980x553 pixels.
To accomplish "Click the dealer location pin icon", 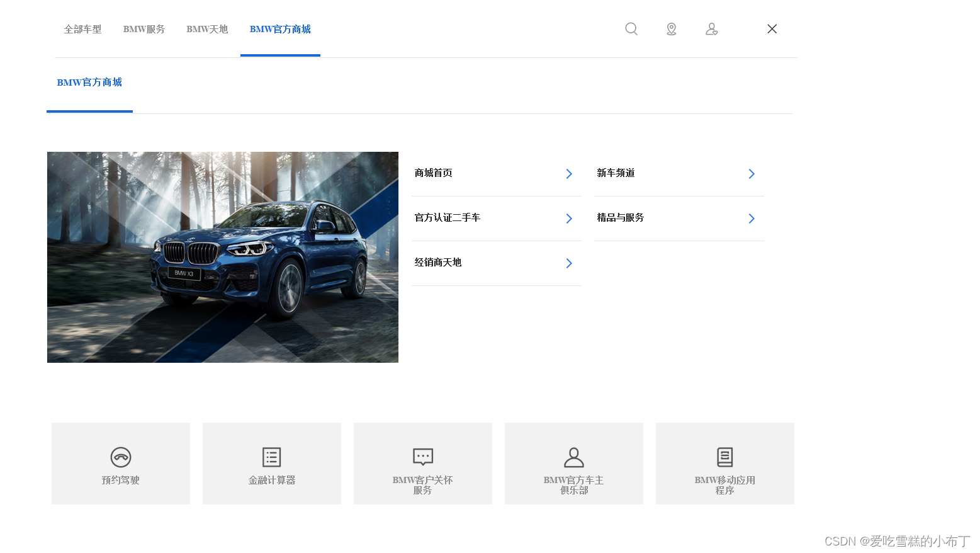I will tap(672, 29).
